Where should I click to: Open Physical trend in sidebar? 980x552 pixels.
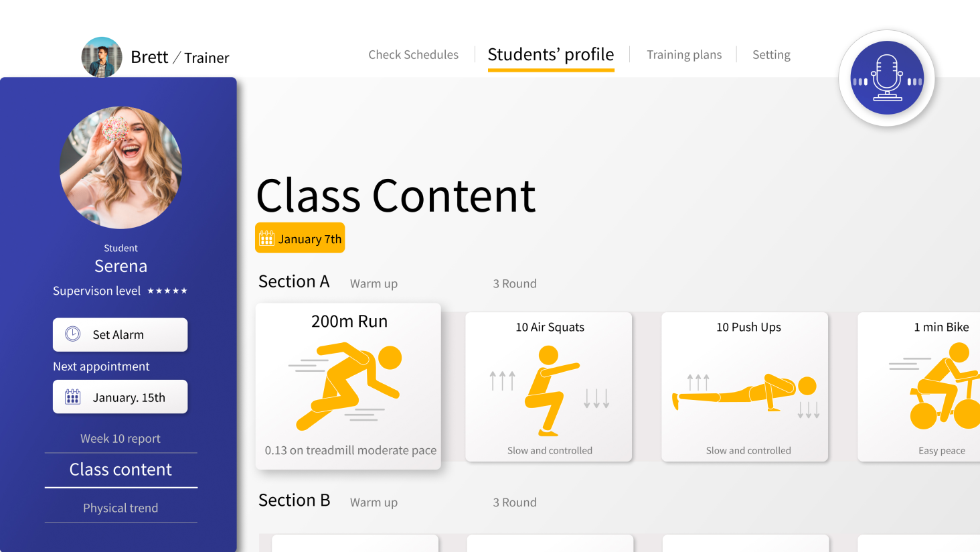pos(120,508)
